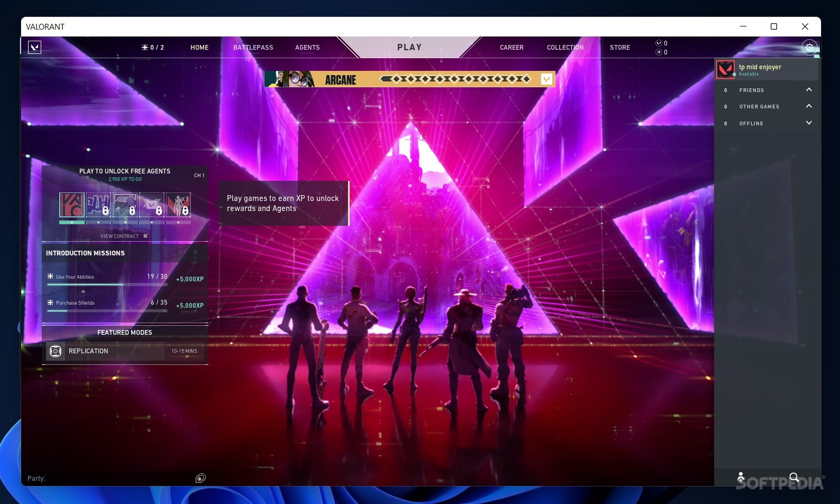840x504 pixels.
Task: Click the Friends section label
Action: [752, 90]
